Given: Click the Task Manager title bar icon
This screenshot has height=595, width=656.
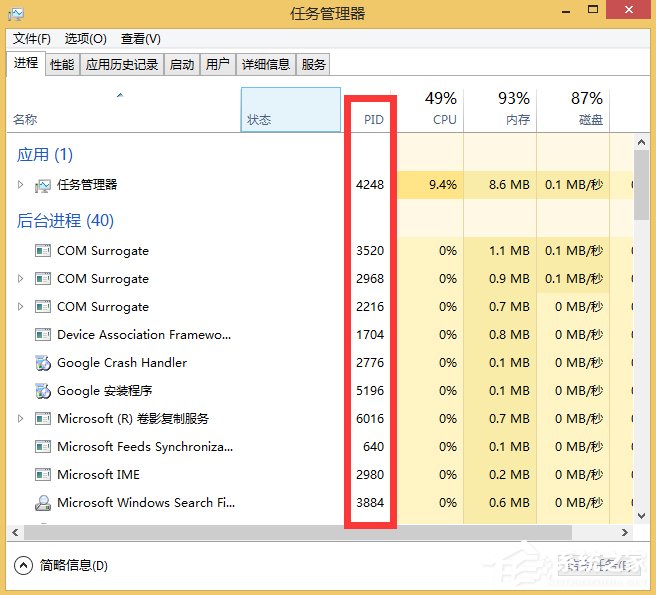Looking at the screenshot, I should point(16,14).
